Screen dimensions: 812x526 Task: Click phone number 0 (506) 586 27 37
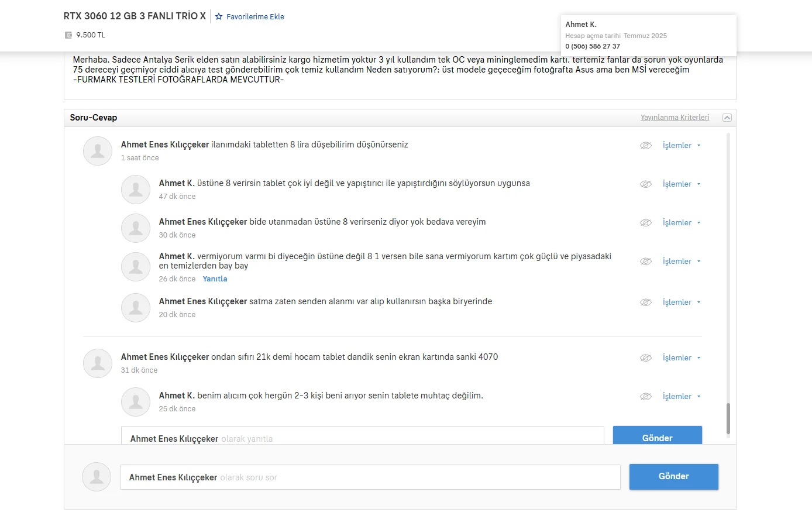coord(593,46)
